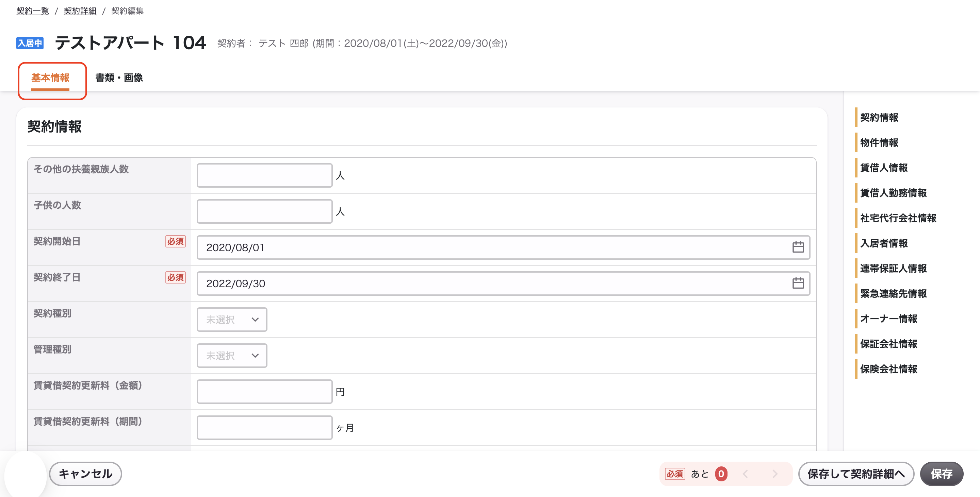Jump to 保険会社情報 section in sidebar
Viewport: 980px width, 497px height.
(x=888, y=369)
